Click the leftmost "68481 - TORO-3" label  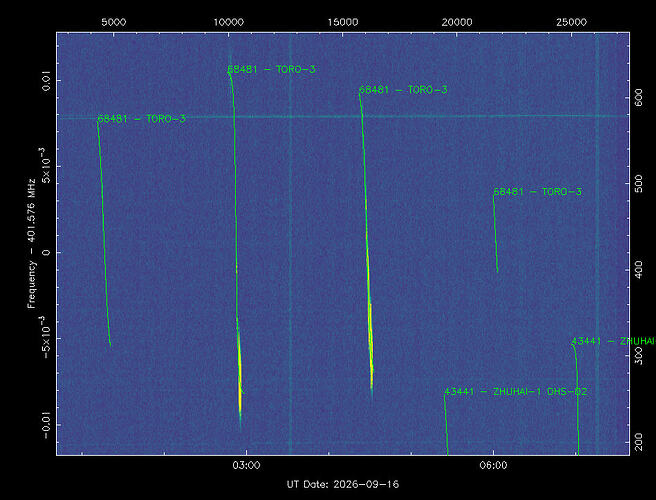click(141, 119)
